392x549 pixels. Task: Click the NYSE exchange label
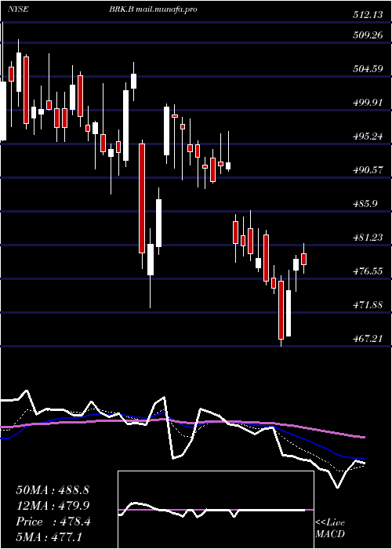(x=18, y=9)
